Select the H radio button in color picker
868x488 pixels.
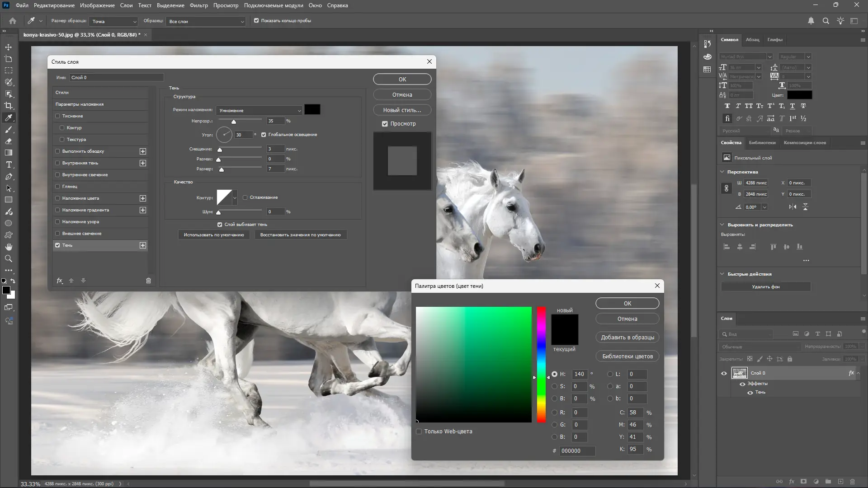555,374
